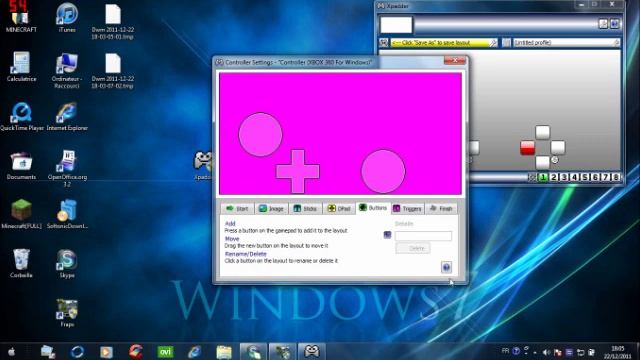Open the Sticks tab
640x360 pixels.
point(305,209)
